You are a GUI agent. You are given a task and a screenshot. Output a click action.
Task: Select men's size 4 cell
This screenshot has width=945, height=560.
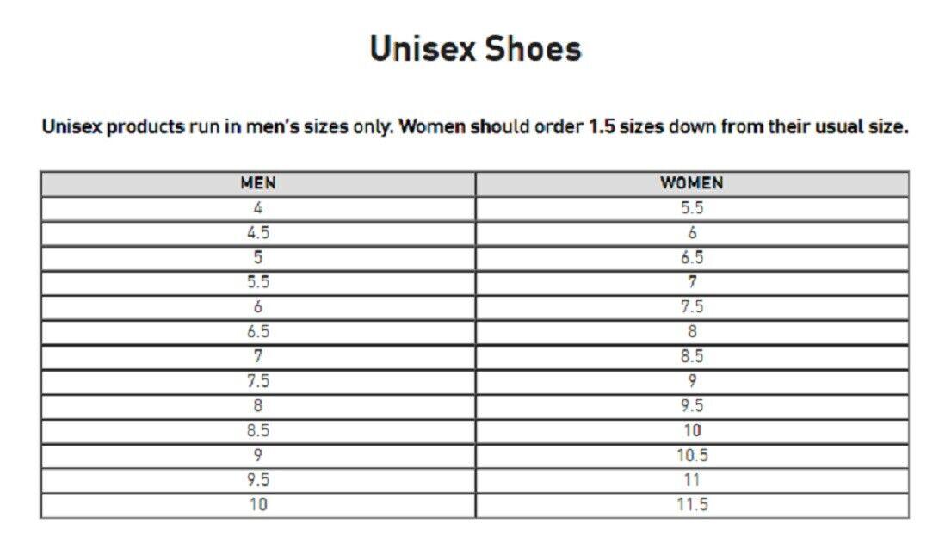[x=258, y=208]
